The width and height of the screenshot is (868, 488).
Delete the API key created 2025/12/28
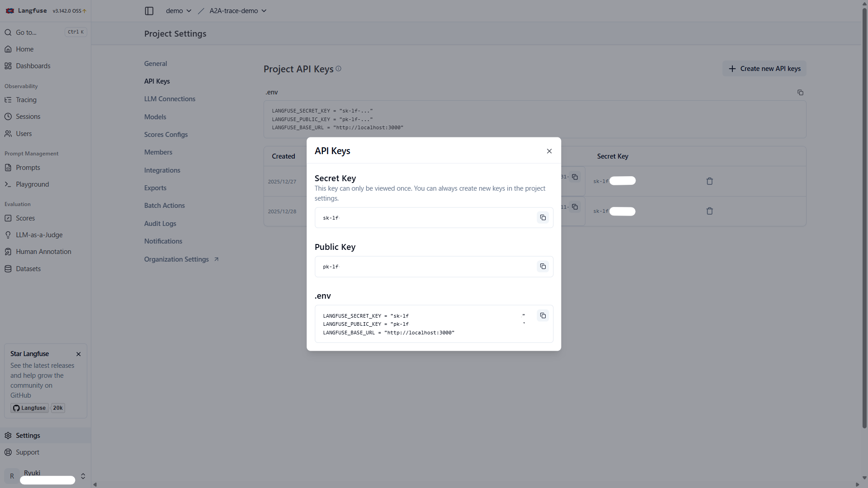tap(709, 211)
